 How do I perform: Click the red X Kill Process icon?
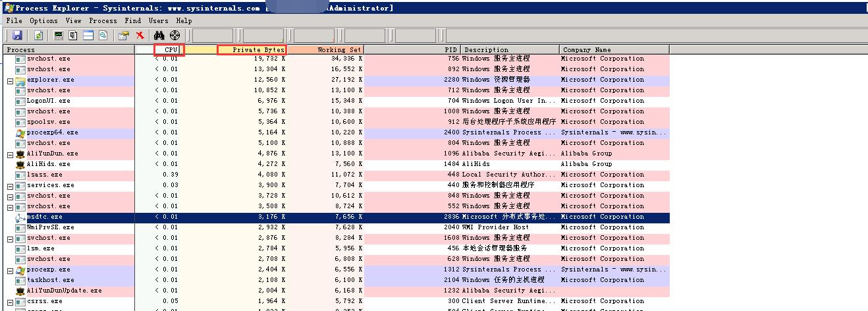(x=140, y=35)
